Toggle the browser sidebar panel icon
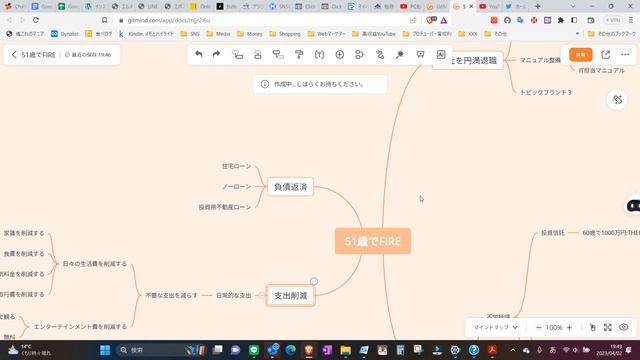This screenshot has width=640, height=360. point(574,20)
